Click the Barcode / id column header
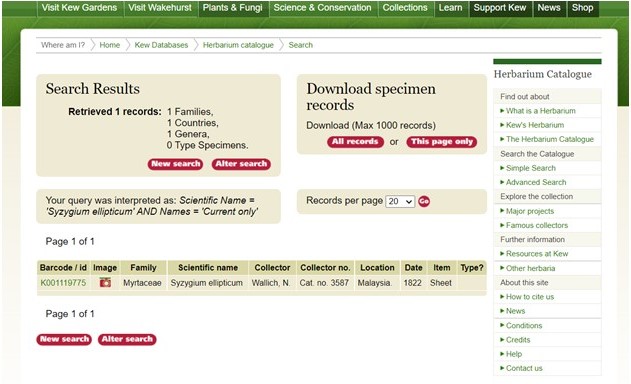 (x=63, y=268)
